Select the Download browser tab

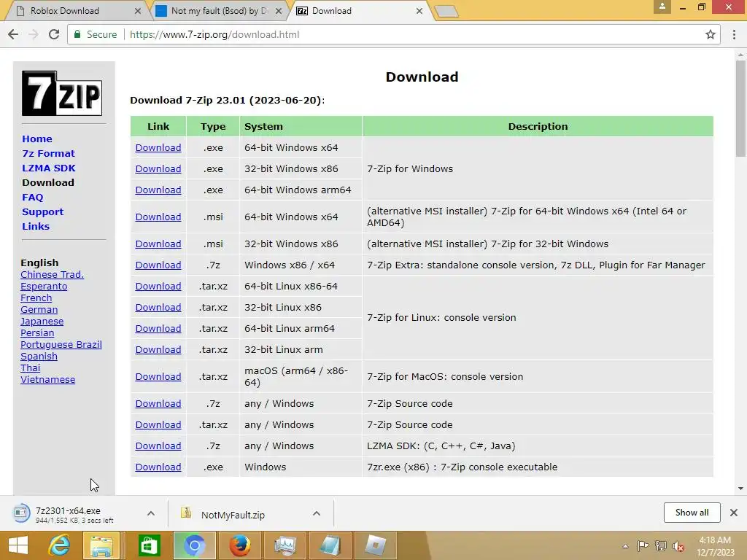pos(360,10)
